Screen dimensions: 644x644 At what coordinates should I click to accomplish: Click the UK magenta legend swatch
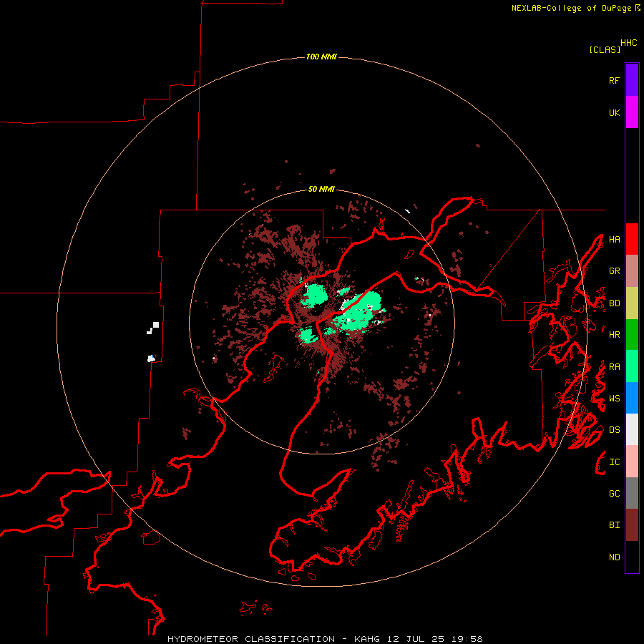coord(632,112)
